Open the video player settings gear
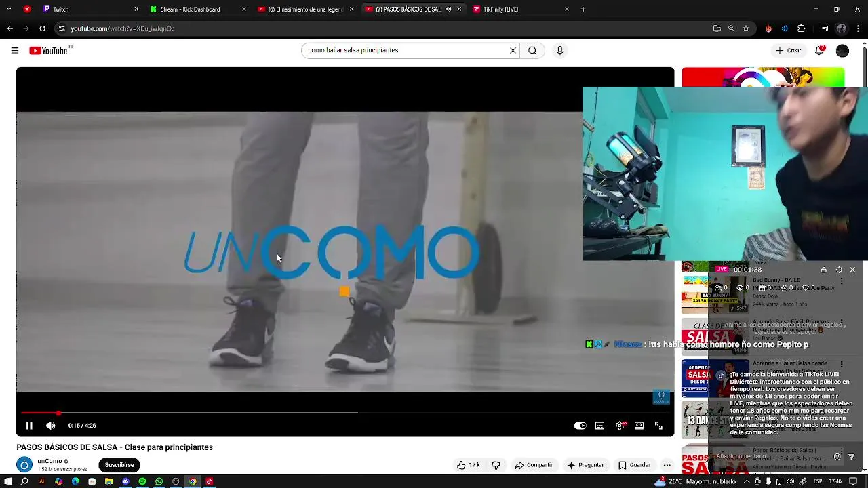Screen dimensions: 868x488 [x=619, y=426]
